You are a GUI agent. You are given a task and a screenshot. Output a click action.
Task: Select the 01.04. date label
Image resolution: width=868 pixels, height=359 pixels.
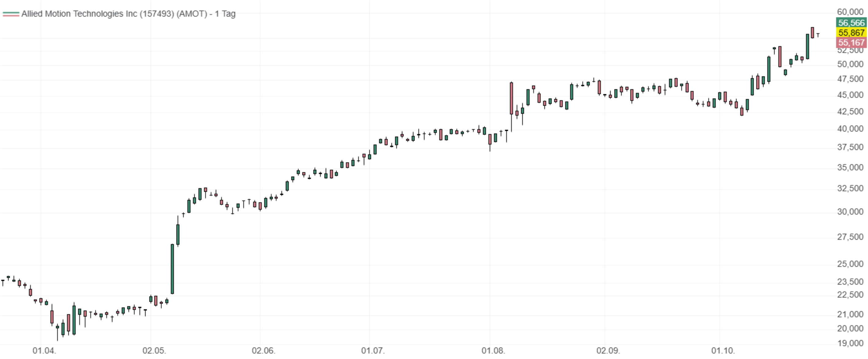click(44, 351)
